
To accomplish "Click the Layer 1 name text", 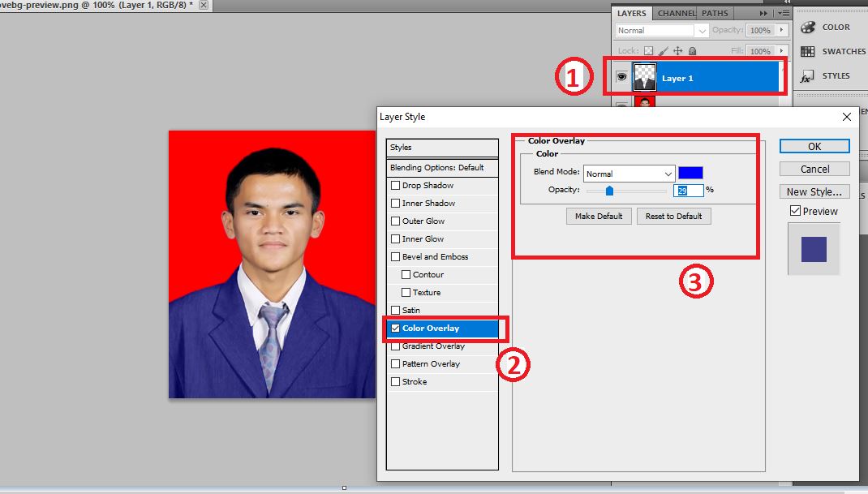I will (677, 78).
